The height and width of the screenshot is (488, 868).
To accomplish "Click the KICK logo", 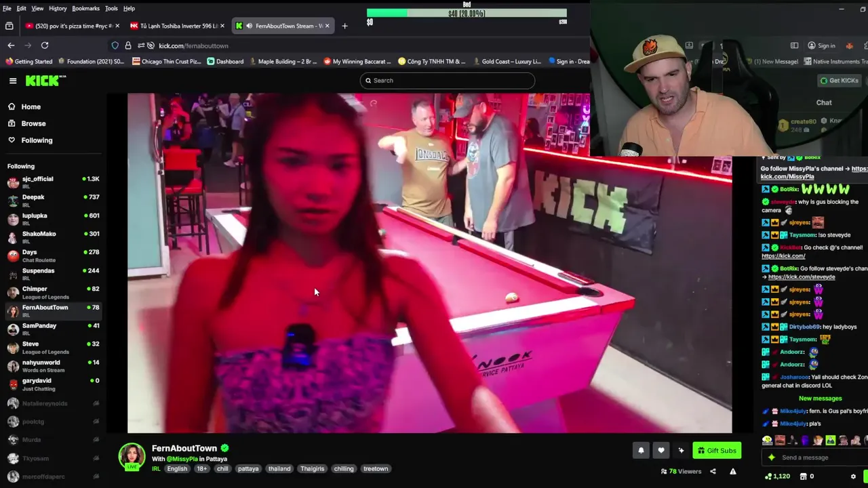I will tap(45, 81).
